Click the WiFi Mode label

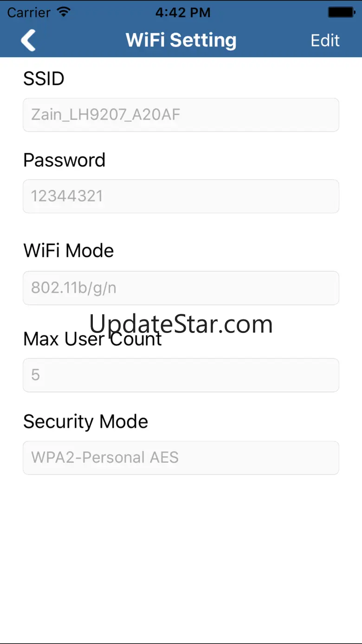[x=69, y=251]
